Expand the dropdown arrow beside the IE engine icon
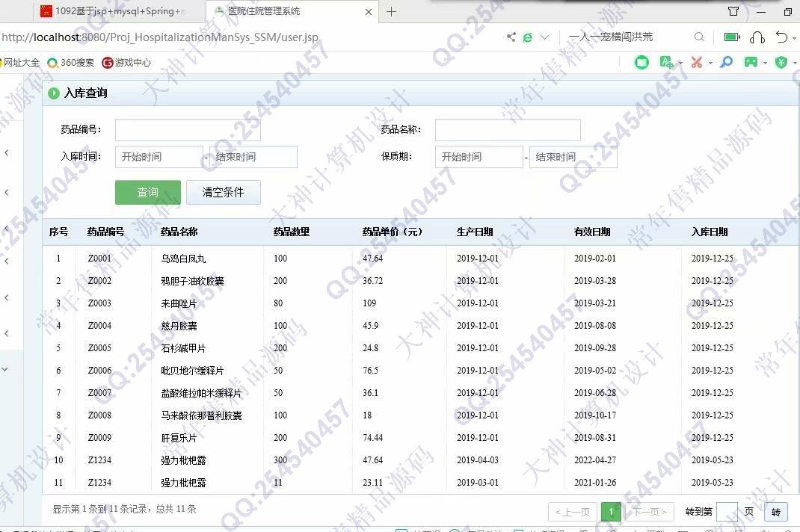Screen dimensions: 800x532 point(544,37)
